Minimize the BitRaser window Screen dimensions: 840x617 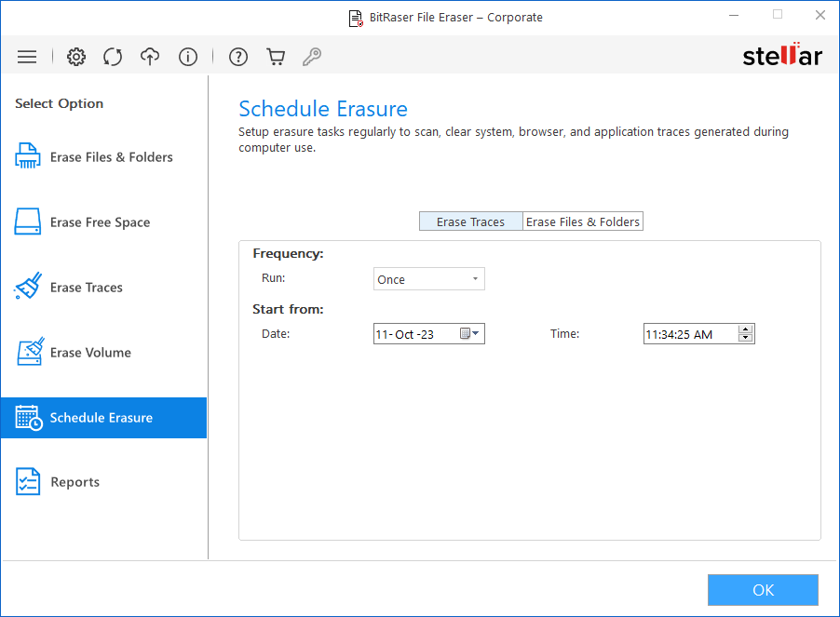734,16
